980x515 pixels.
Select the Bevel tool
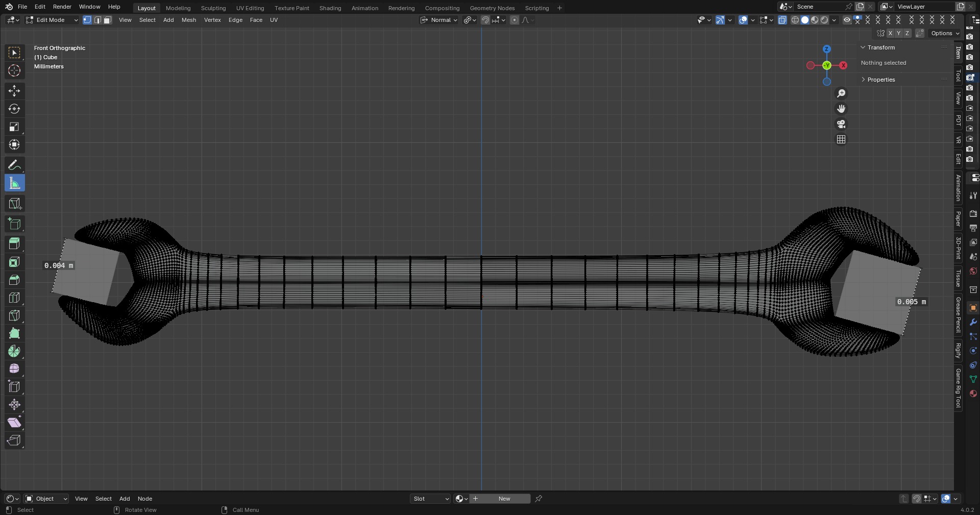[x=14, y=280]
